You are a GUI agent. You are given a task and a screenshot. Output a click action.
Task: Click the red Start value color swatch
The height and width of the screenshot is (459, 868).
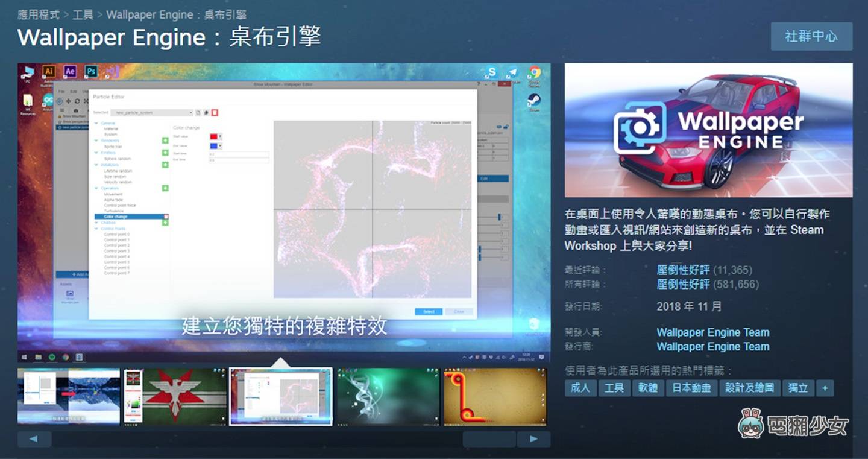pyautogui.click(x=213, y=136)
